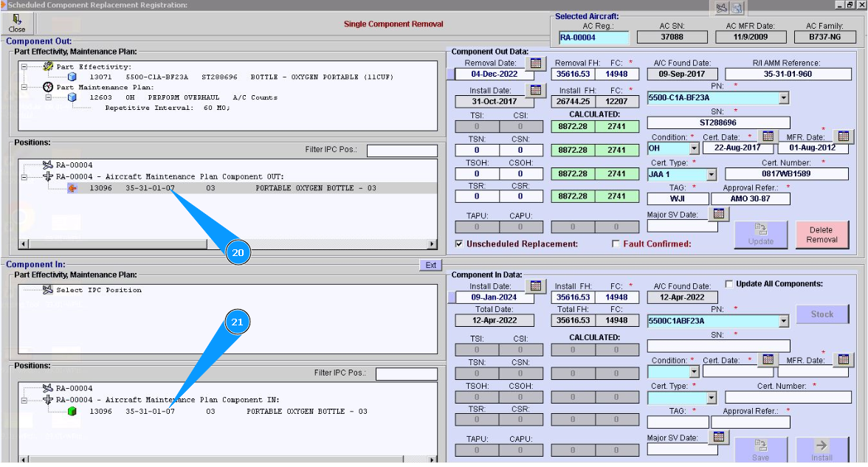Click the Delete Removal button
The width and height of the screenshot is (868, 467).
[x=822, y=235]
